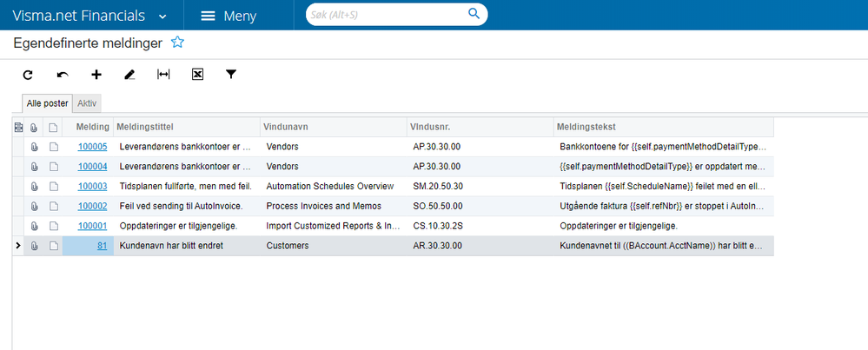The height and width of the screenshot is (350, 868).
Task: Click the magnifier search icon
Action: (x=474, y=14)
